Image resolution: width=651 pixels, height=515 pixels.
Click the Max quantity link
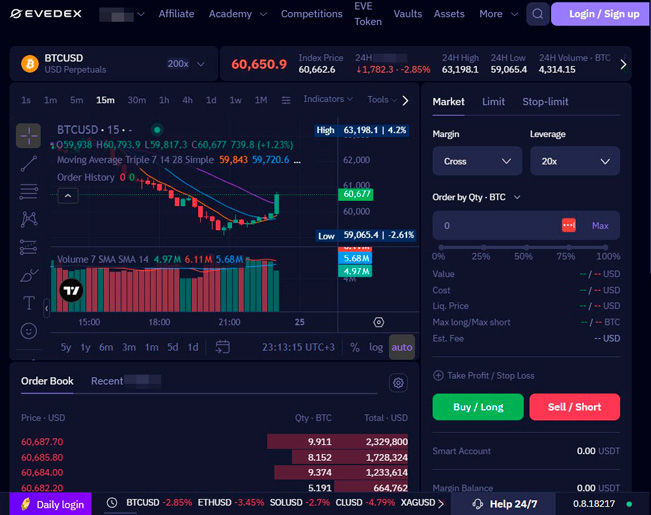click(x=600, y=226)
